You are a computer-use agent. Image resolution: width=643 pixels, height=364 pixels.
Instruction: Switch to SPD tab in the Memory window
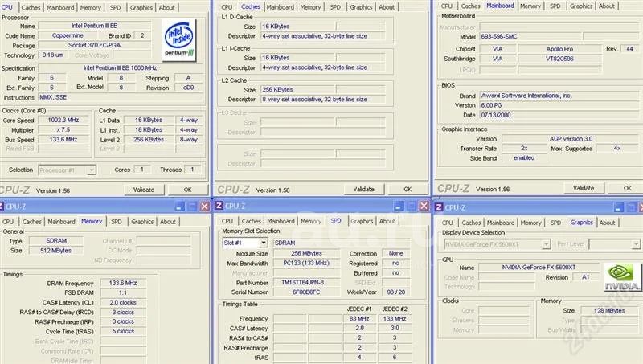(x=117, y=221)
